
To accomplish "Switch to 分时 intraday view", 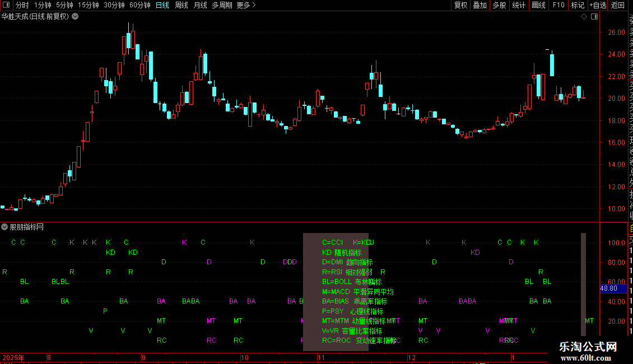I will (22, 5).
